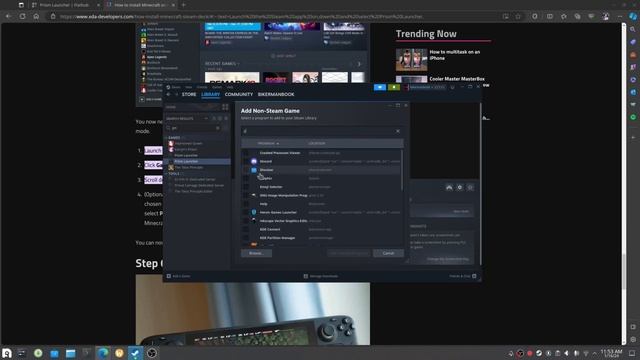Open the game info icon
640x360 pixels.
(470, 187)
